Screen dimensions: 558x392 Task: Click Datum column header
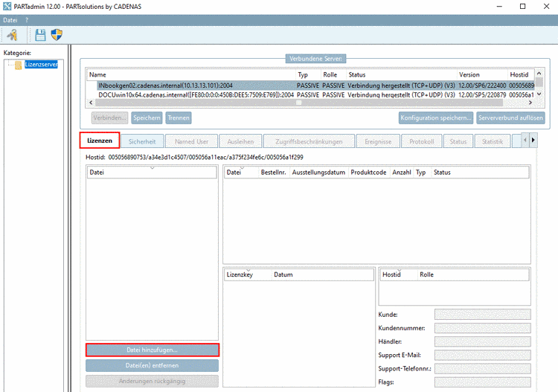tap(322, 274)
